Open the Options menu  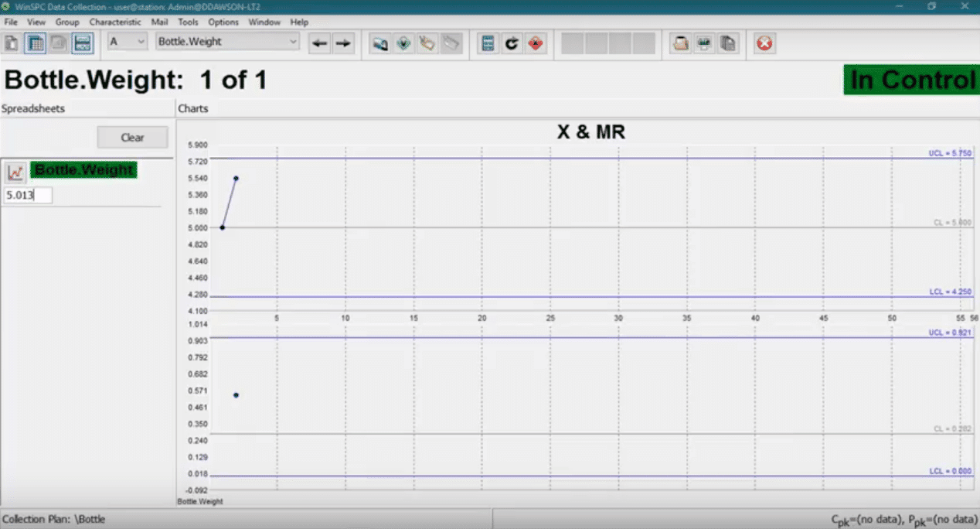click(x=223, y=22)
